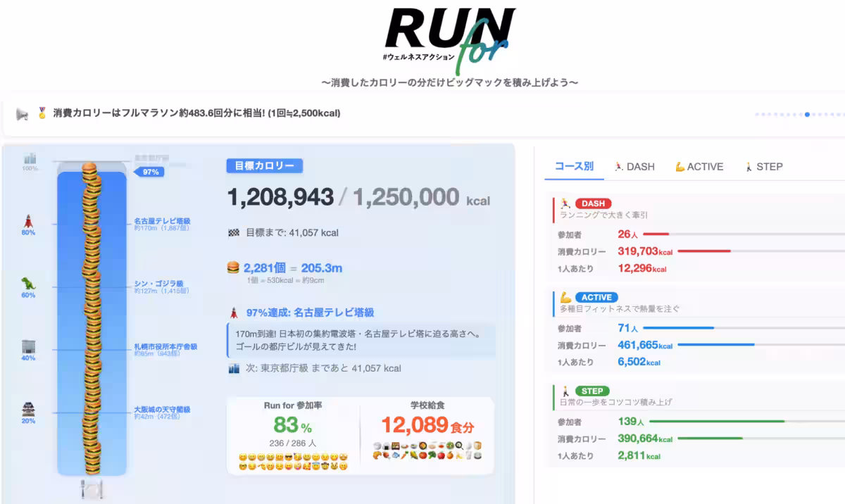
Task: Click the megaphone icon in the announcement ticker
Action: (x=22, y=113)
